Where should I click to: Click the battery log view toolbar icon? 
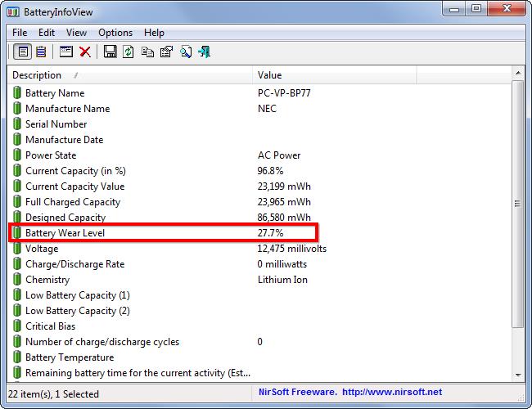click(40, 52)
